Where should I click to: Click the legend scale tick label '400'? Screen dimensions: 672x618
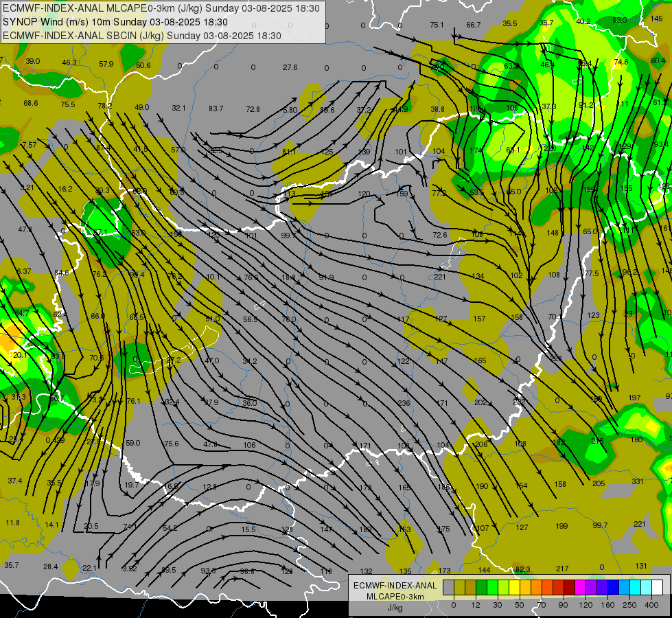651,605
